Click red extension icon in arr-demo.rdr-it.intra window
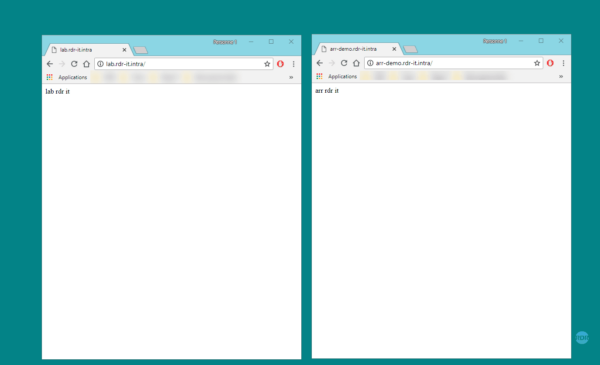The image size is (600, 365). tap(550, 63)
